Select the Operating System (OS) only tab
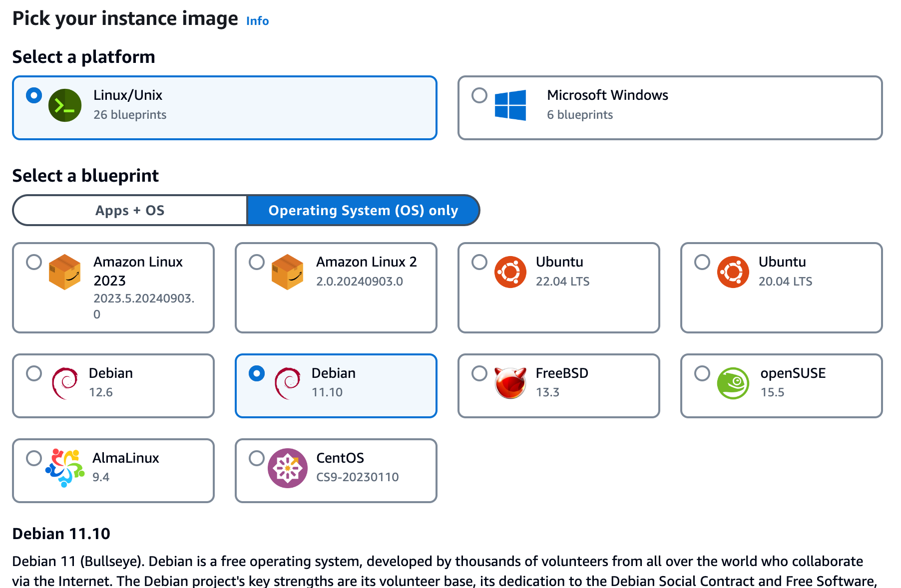901x588 pixels. coord(363,211)
